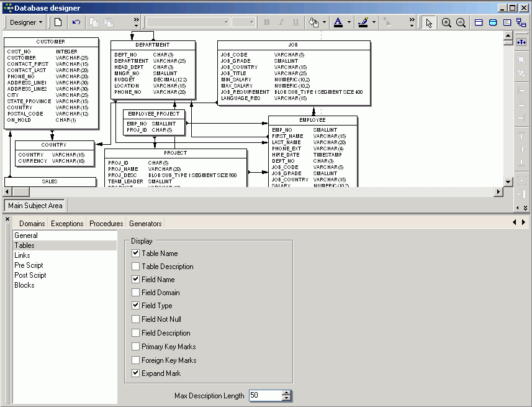This screenshot has height=407, width=532.
Task: Select Pre Script in the options list
Action: coord(65,265)
